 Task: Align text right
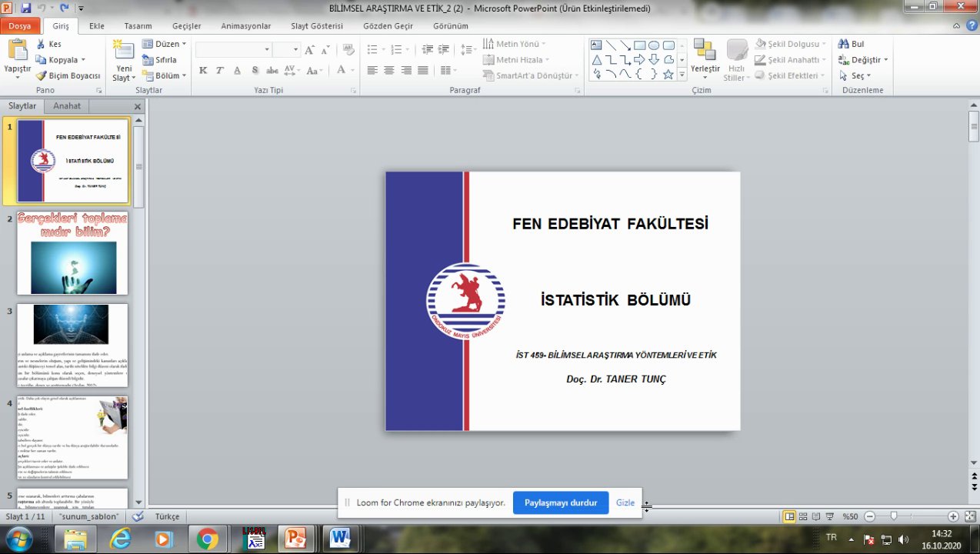tap(407, 70)
